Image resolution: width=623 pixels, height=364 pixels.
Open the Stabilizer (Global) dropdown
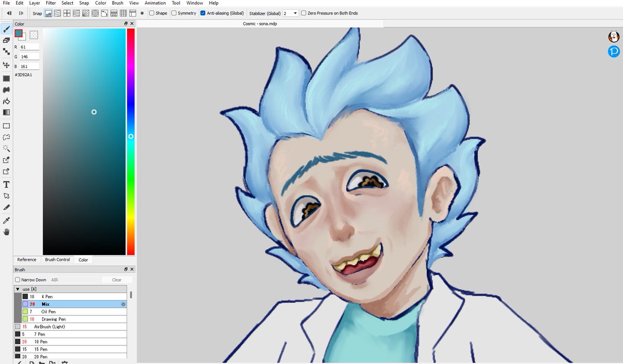coord(290,13)
